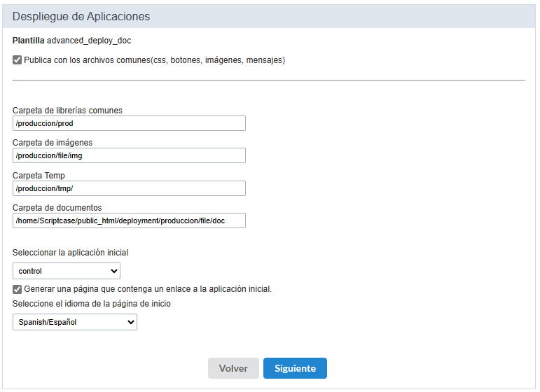
Task: Click the 'Seleccione el idioma de la página' label
Action: pyautogui.click(x=92, y=304)
